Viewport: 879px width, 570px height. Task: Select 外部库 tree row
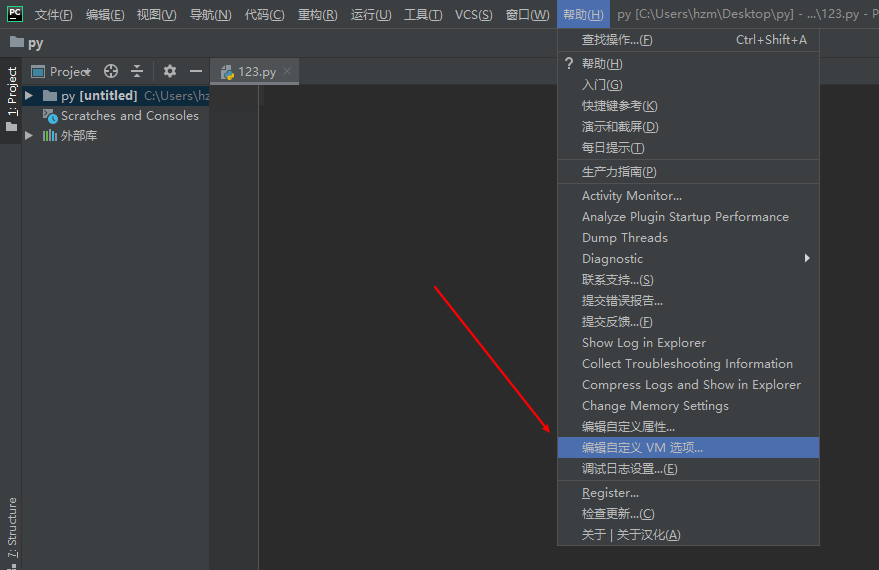coord(115,136)
